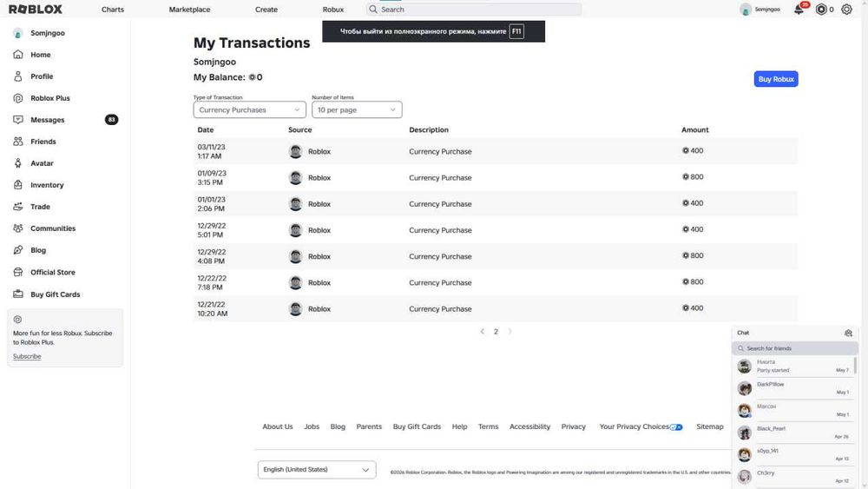Click the new group chat icon

[x=848, y=333]
